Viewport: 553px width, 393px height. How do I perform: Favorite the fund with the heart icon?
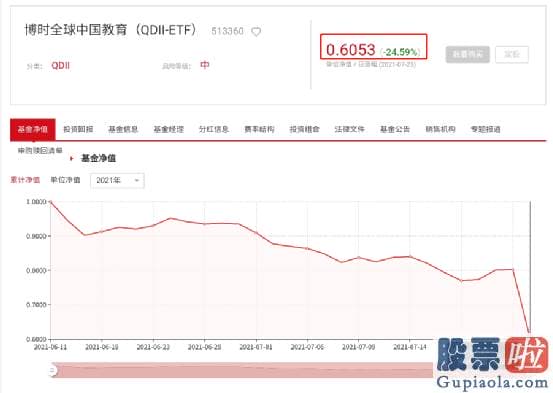pyautogui.click(x=256, y=32)
